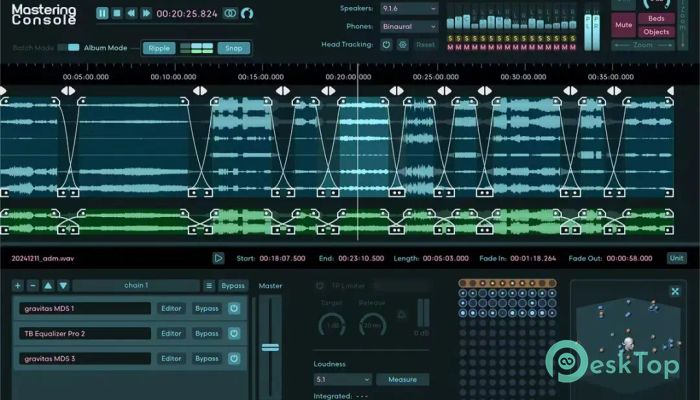The image size is (700, 400).
Task: Click the stop playback icon
Action: 117,14
